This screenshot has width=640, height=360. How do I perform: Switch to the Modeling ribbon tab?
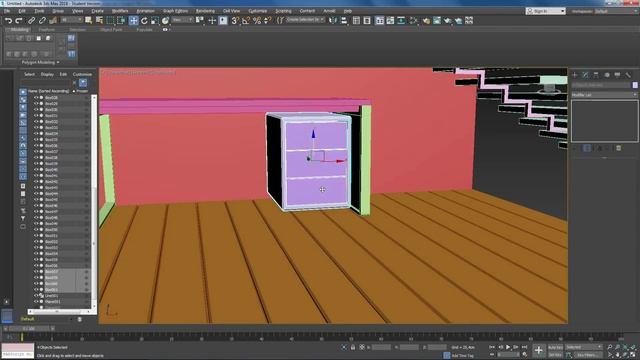pos(19,30)
